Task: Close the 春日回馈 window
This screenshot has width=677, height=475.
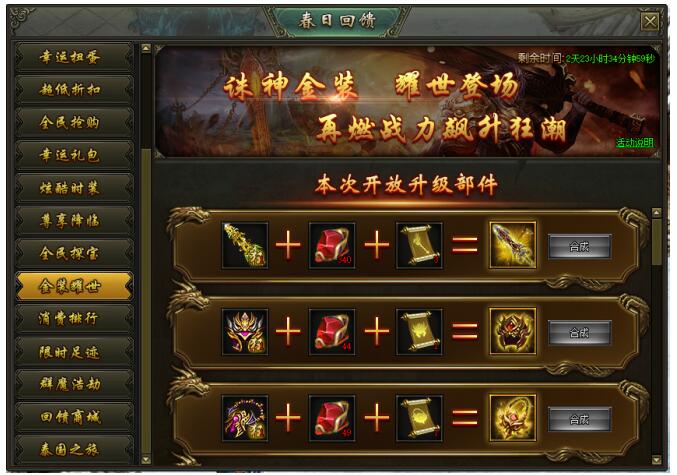Action: [650, 21]
